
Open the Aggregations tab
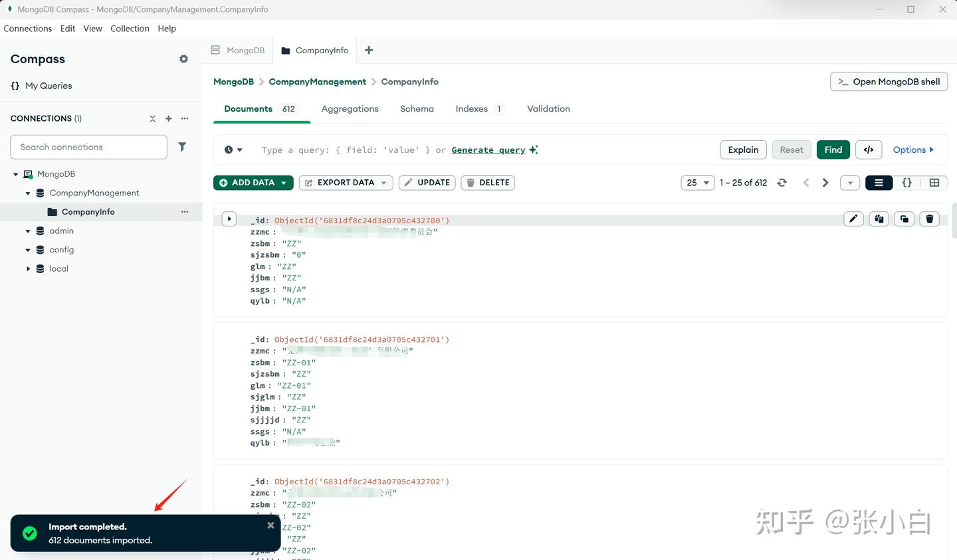(x=350, y=109)
